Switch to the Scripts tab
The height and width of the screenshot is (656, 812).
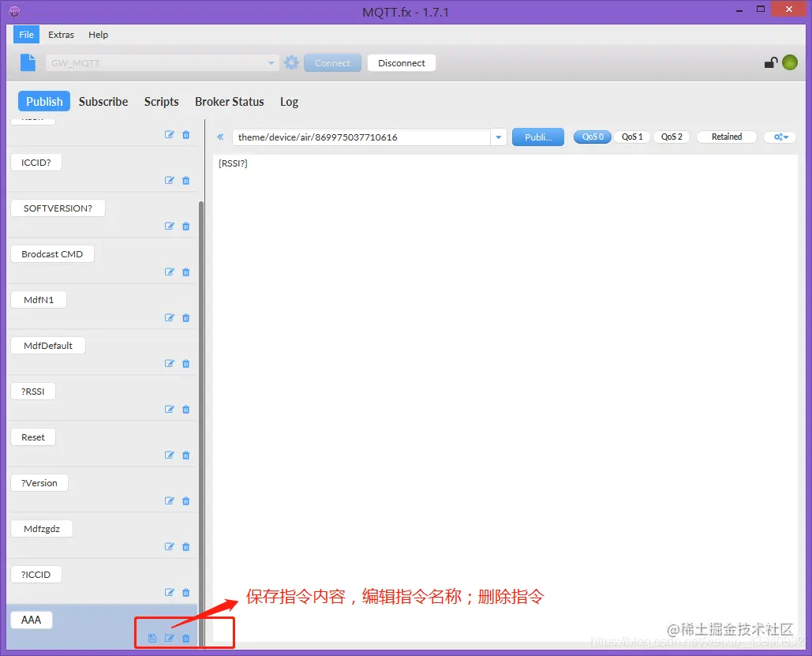[x=161, y=102]
